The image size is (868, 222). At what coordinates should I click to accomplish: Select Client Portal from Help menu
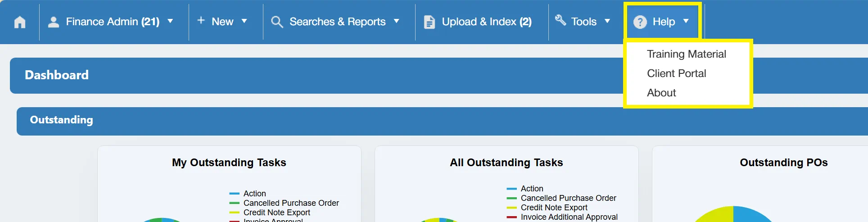pyautogui.click(x=676, y=73)
